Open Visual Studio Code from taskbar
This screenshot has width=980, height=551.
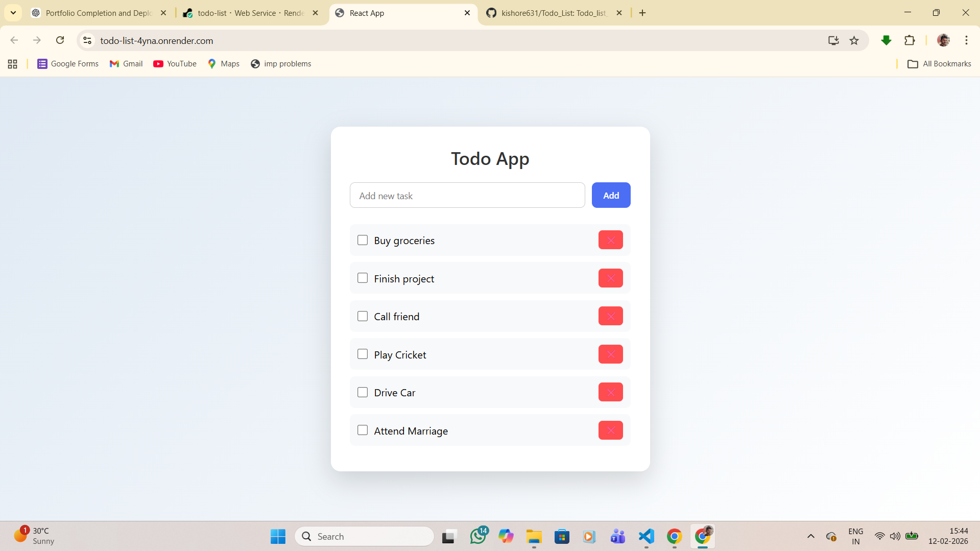pyautogui.click(x=646, y=536)
